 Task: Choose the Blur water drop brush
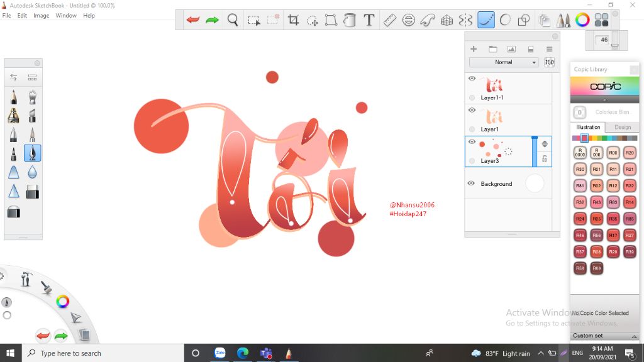click(x=33, y=172)
